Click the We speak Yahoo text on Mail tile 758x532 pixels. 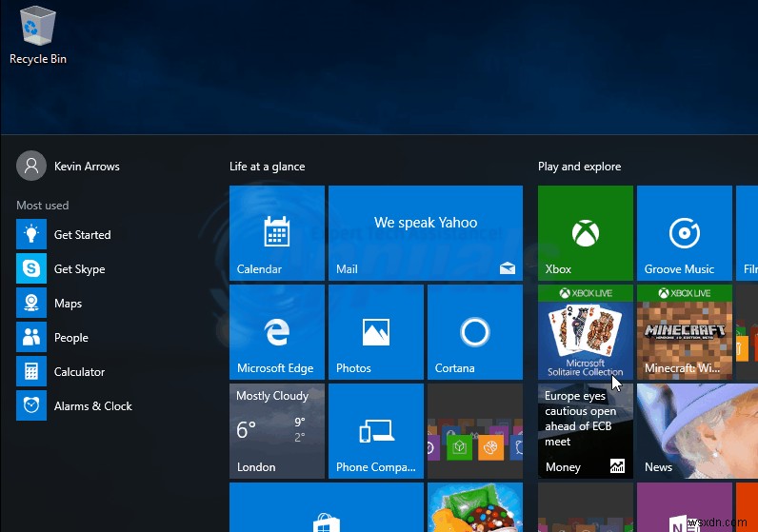426,223
